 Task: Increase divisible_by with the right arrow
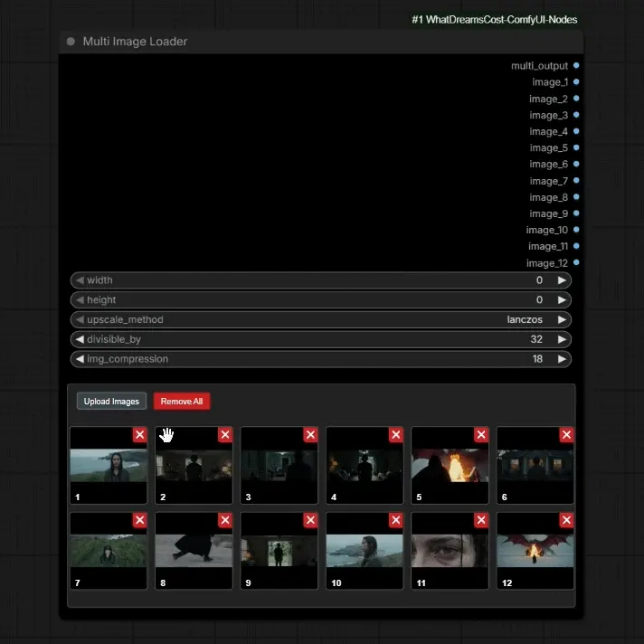point(562,339)
